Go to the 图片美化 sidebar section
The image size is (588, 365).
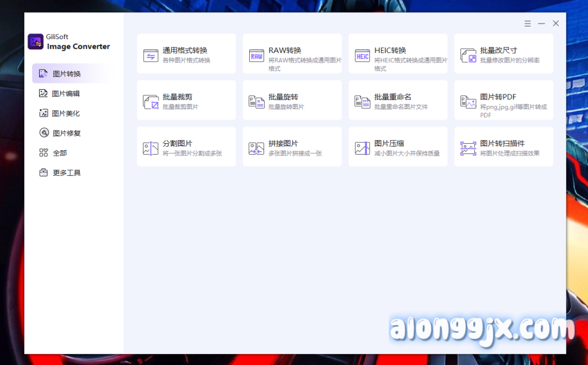65,113
